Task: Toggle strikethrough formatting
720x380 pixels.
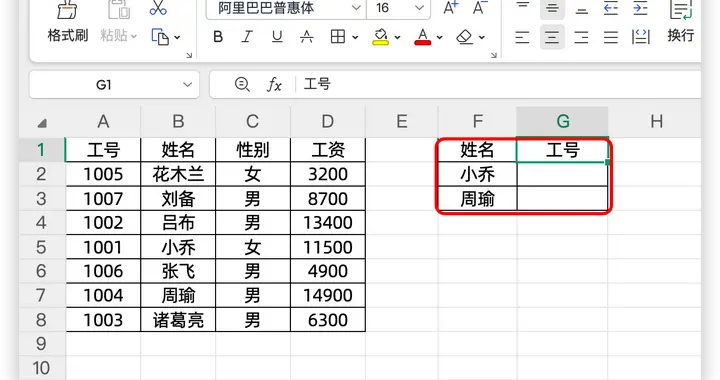Action: click(307, 37)
